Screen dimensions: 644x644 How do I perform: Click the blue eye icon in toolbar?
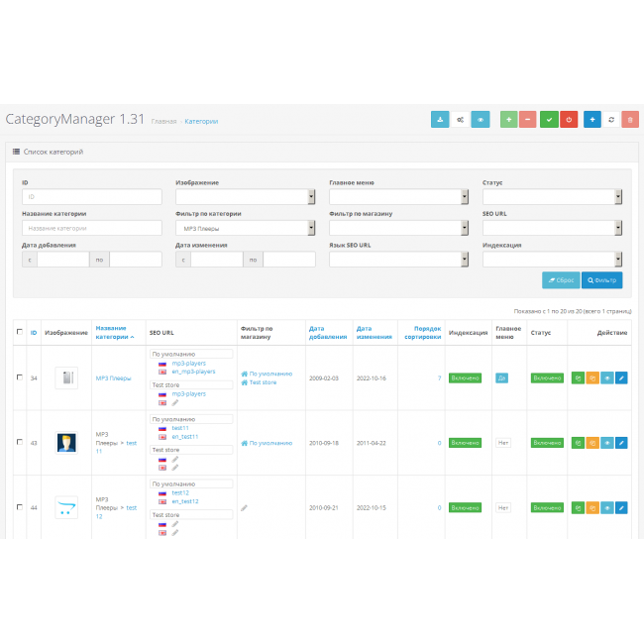pyautogui.click(x=481, y=120)
